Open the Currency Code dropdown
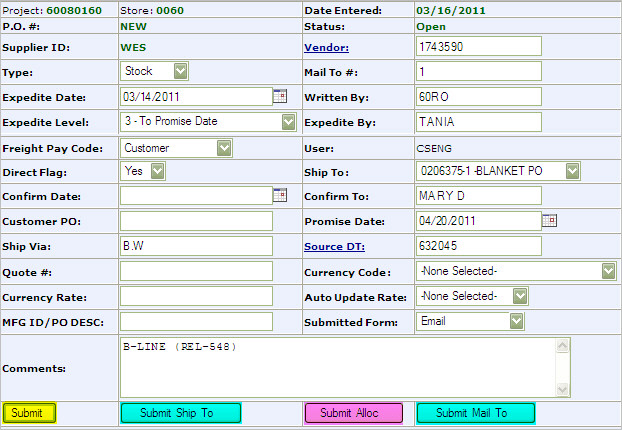The image size is (622, 430). (516, 271)
